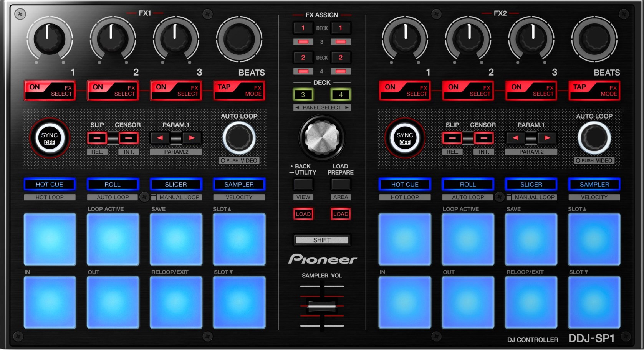Click left deck CENSOR button
The height and width of the screenshot is (350, 644).
[x=129, y=138]
